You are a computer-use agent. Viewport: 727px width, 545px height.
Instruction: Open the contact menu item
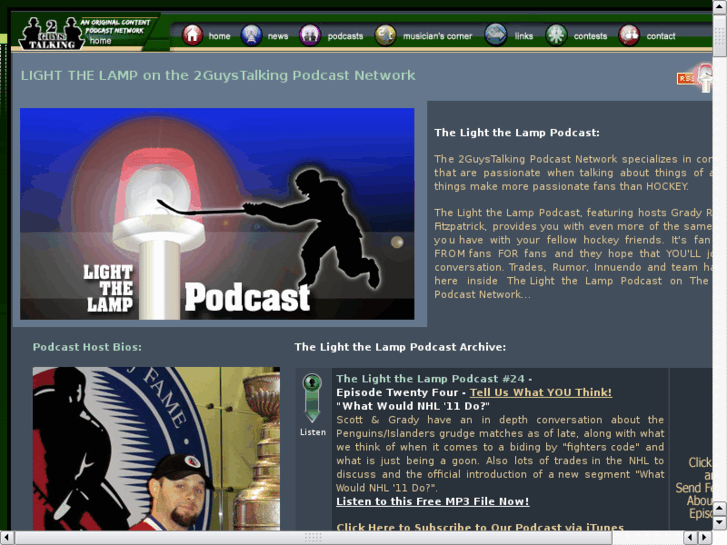pyautogui.click(x=661, y=36)
